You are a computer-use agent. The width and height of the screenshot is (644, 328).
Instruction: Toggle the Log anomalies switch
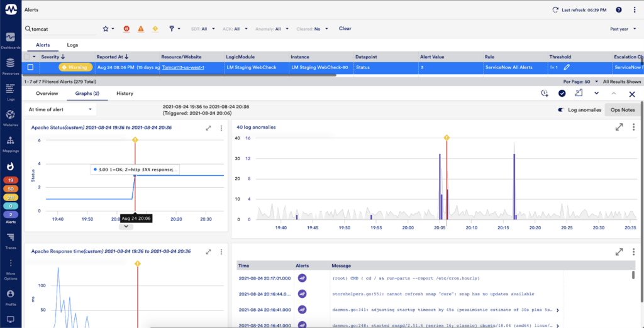[x=561, y=110]
